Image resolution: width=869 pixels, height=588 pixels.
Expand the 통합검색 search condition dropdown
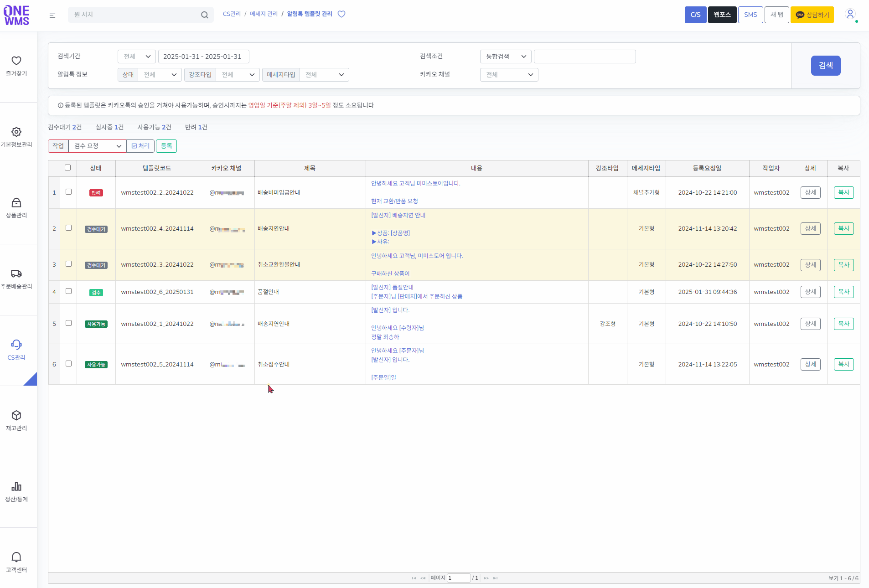tap(505, 57)
